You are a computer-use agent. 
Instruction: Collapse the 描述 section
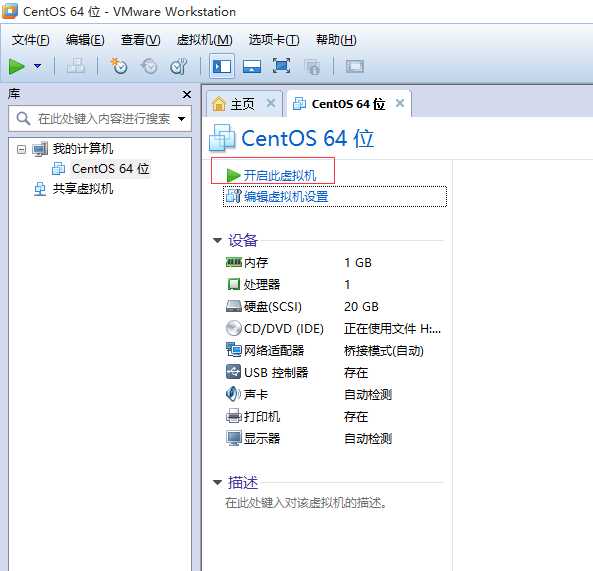pos(217,482)
